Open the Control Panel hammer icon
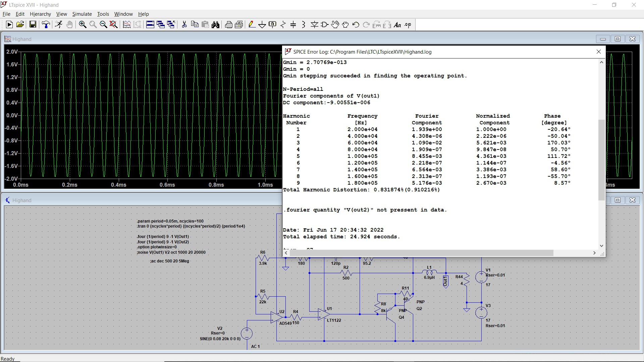Screen dimensions: 644x362 (x=46, y=24)
